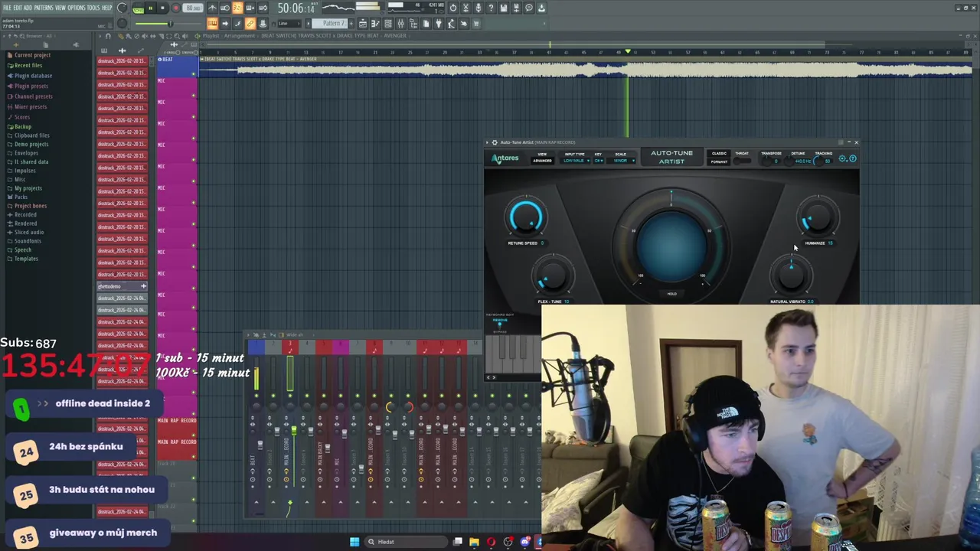Open the Current project browser folder
Screen dimensions: 980x551
(32, 55)
